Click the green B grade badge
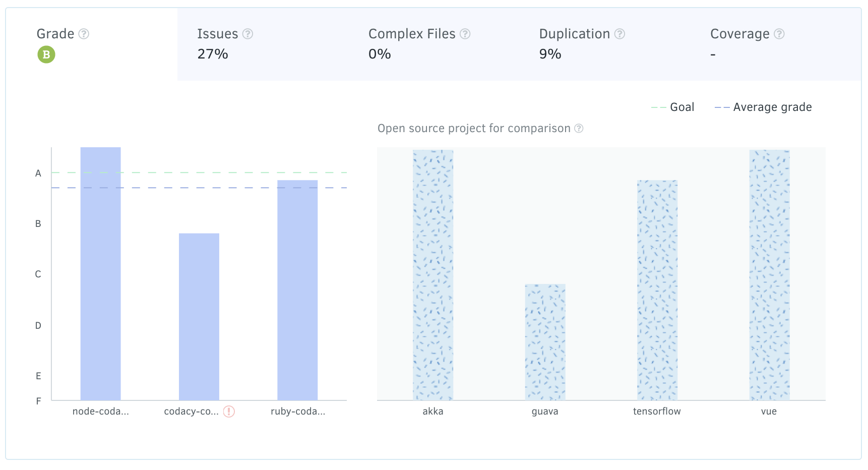Viewport: 868px width, 470px height. (x=46, y=54)
